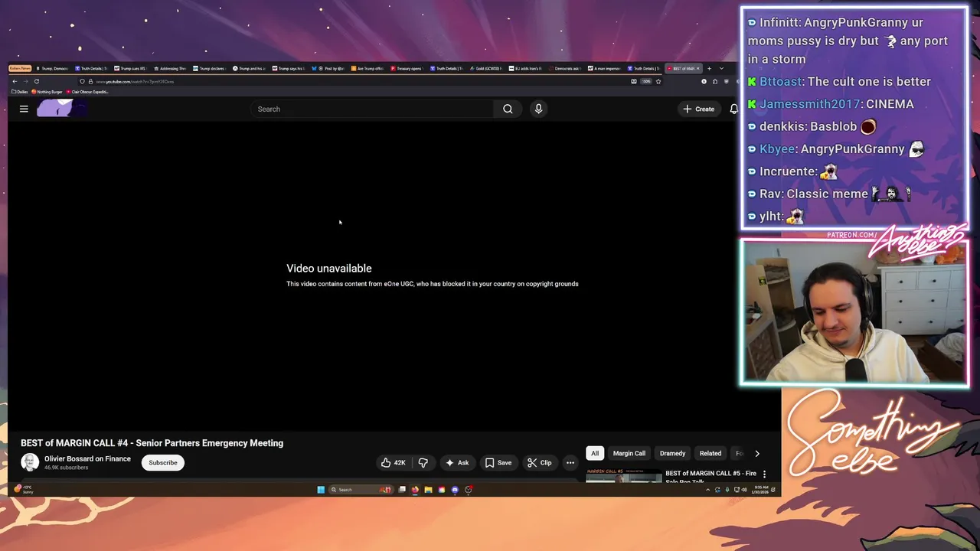Click the Windows taskbar Search box

(x=360, y=490)
